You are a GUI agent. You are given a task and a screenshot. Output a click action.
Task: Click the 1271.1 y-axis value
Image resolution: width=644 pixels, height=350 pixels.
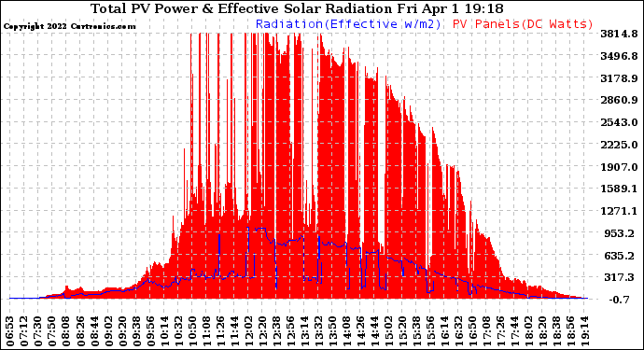(619, 211)
